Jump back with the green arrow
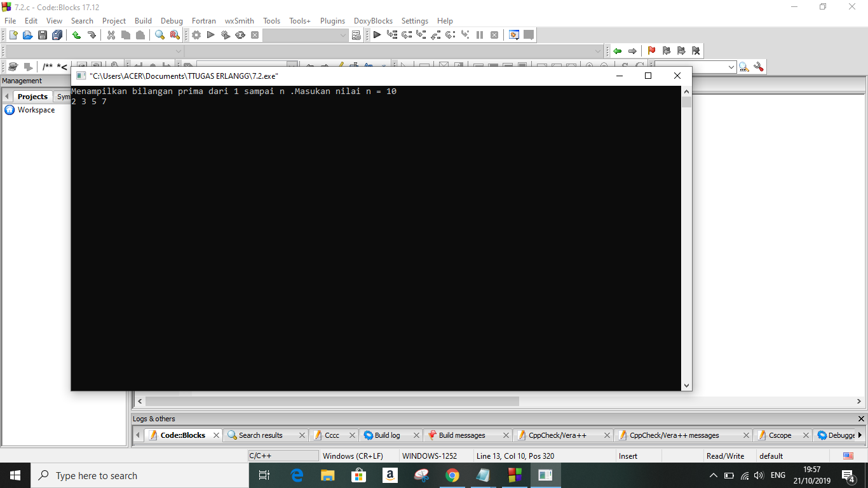Screen dimensions: 868x488 [617, 51]
